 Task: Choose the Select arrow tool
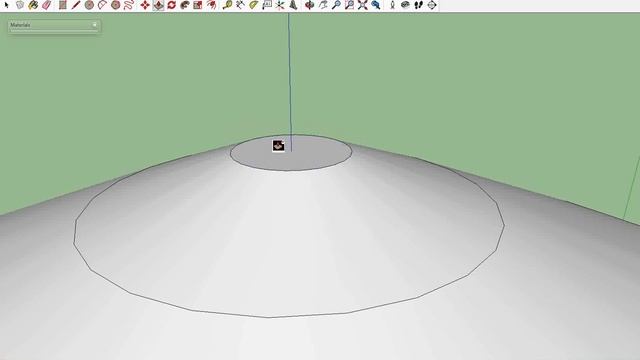[x=6, y=5]
